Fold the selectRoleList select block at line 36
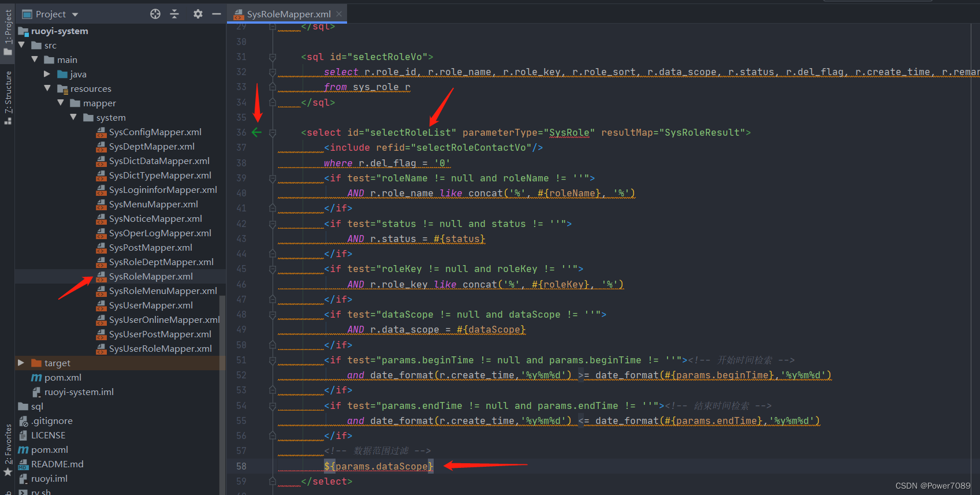This screenshot has width=980, height=495. [273, 133]
